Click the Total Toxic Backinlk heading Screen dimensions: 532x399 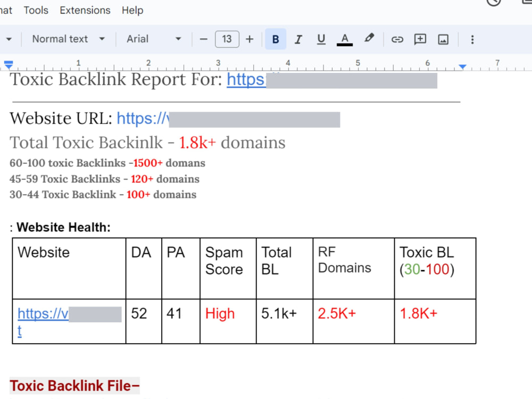tap(147, 143)
